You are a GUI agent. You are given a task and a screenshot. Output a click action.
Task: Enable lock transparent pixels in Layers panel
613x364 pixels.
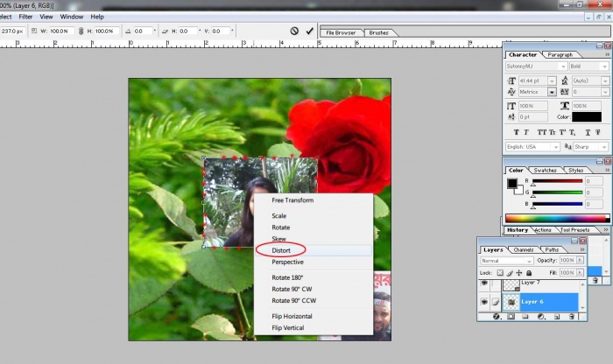[x=502, y=273]
